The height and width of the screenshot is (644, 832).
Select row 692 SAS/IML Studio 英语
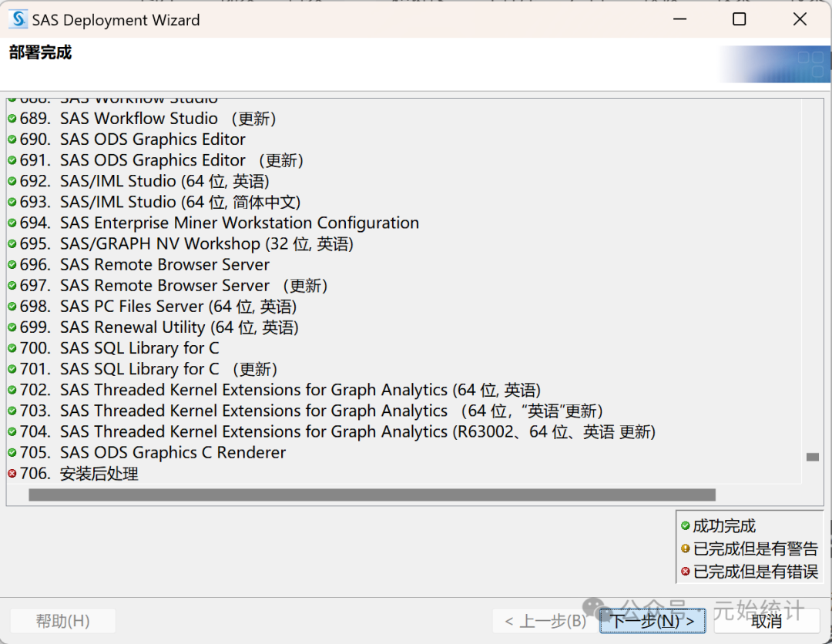[139, 181]
